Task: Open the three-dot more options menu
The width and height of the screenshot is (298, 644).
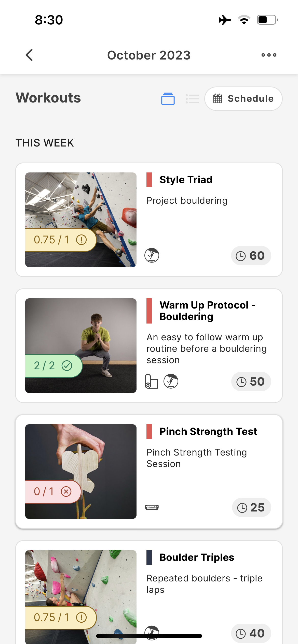Action: pyautogui.click(x=269, y=55)
